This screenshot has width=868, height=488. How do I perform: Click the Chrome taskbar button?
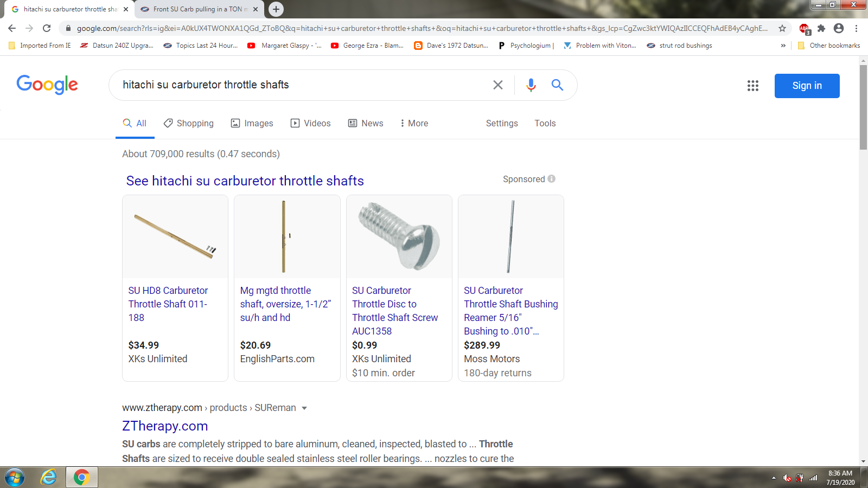82,477
